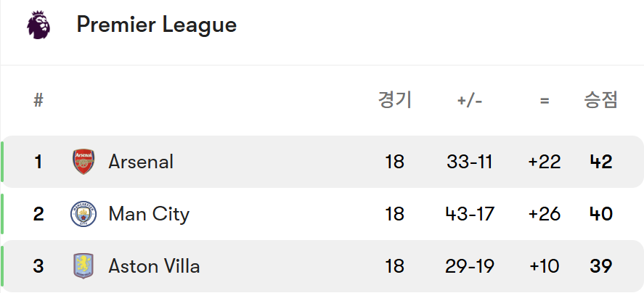Open the Man City team name
This screenshot has height=293, width=644.
coord(149,214)
